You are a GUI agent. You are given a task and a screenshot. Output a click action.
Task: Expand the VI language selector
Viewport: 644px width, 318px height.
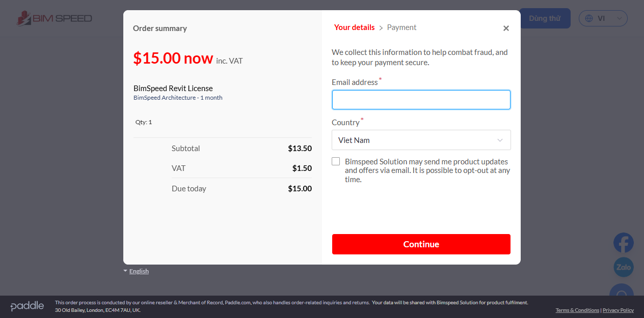[603, 18]
